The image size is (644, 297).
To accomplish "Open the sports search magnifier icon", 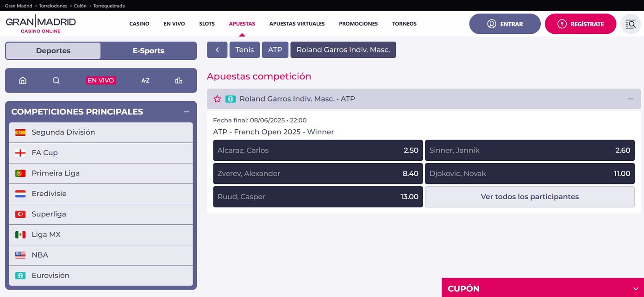I will (56, 81).
